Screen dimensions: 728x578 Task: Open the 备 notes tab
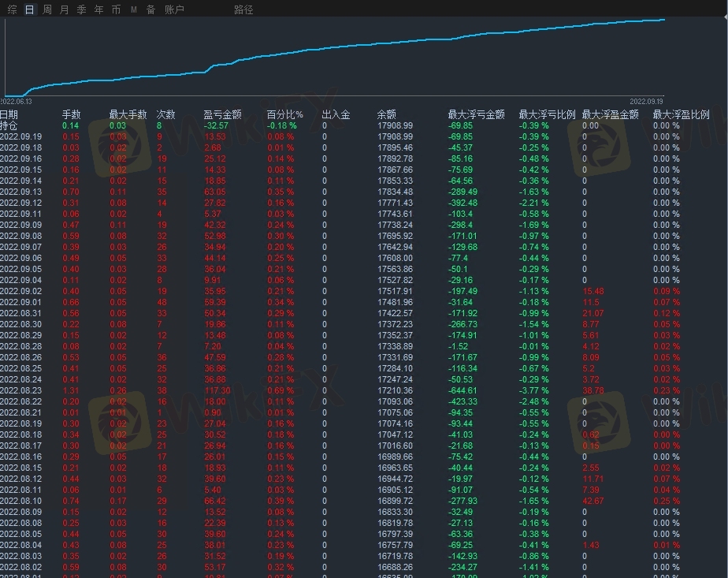pyautogui.click(x=150, y=9)
